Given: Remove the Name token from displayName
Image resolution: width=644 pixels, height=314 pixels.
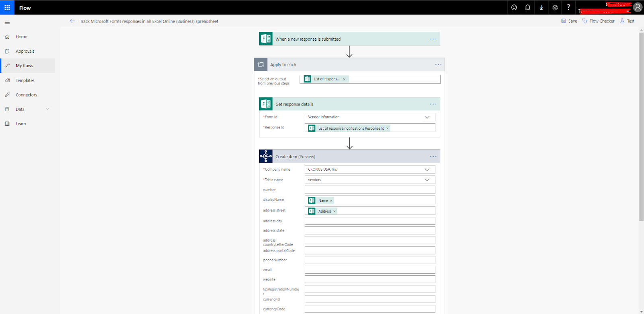Looking at the screenshot, I should pos(331,200).
